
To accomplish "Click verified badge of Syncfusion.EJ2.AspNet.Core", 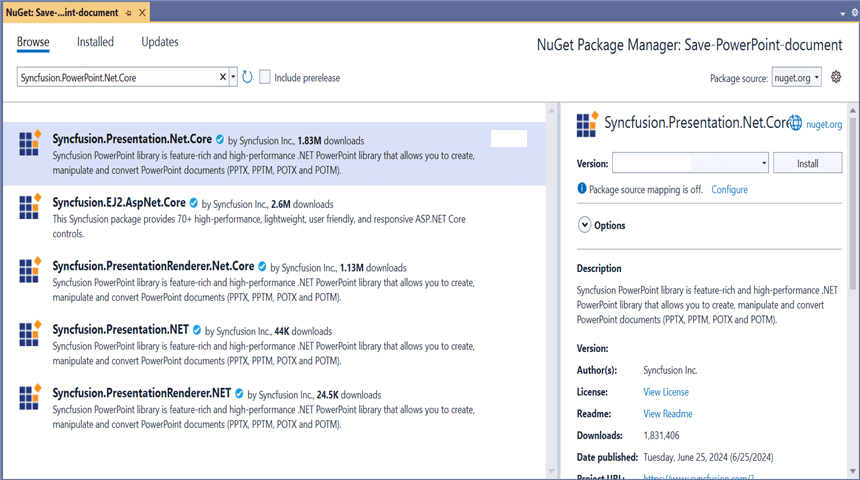I will (x=194, y=203).
